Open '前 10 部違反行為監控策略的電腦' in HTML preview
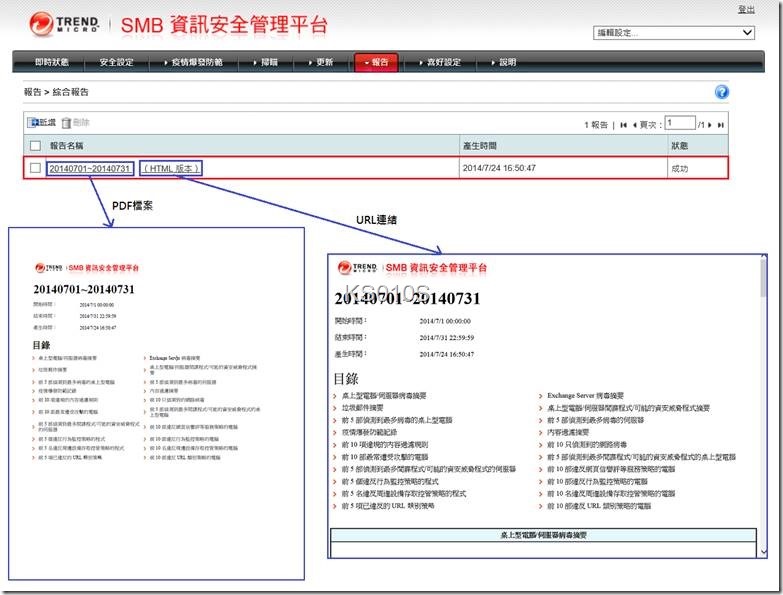 [597, 481]
